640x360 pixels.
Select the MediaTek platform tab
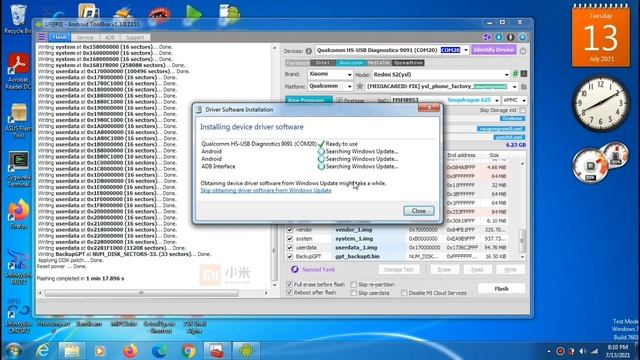(379, 63)
